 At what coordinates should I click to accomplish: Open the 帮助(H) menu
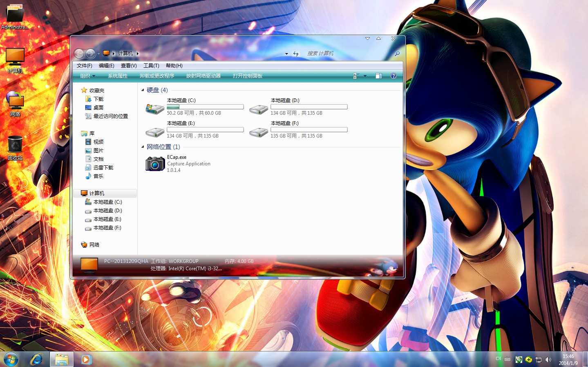[x=174, y=66]
